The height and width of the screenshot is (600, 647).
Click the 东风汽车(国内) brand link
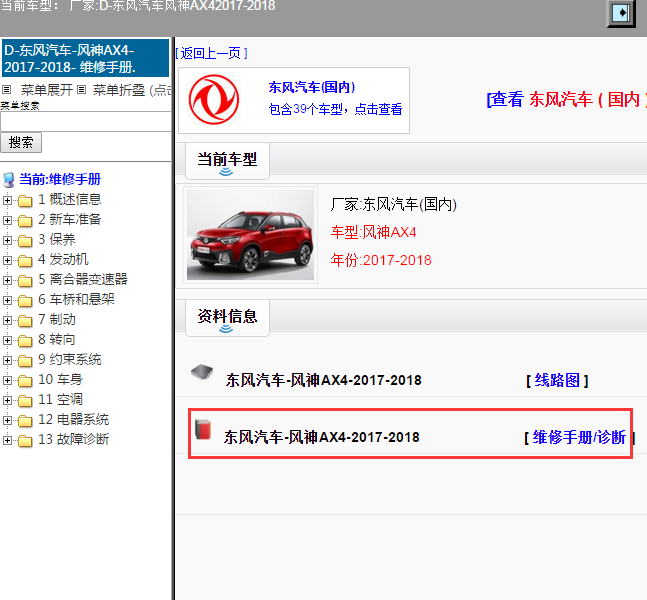pyautogui.click(x=312, y=87)
